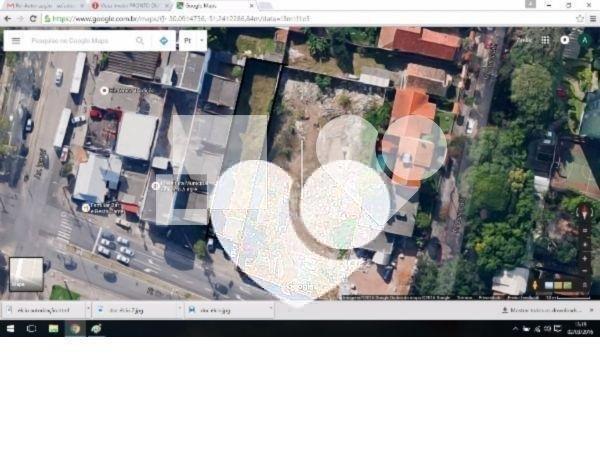Expand options arrow for third download
600x468 pixels.
271,308
